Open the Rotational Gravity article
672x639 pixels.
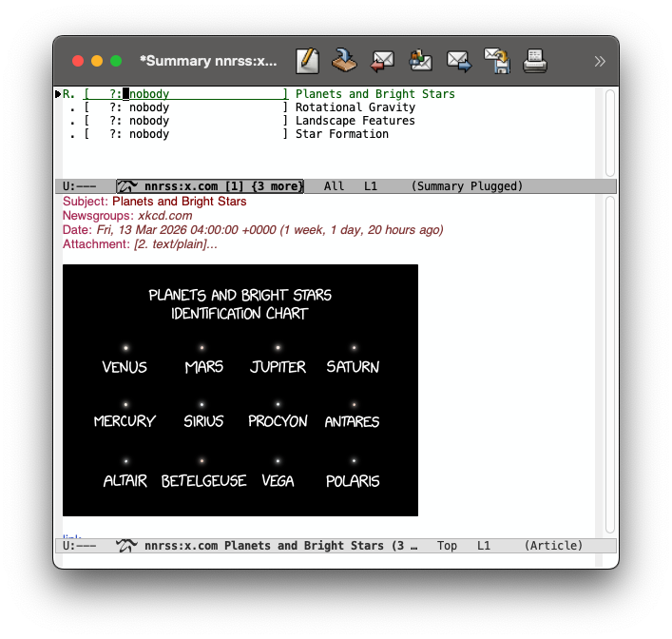tap(355, 107)
